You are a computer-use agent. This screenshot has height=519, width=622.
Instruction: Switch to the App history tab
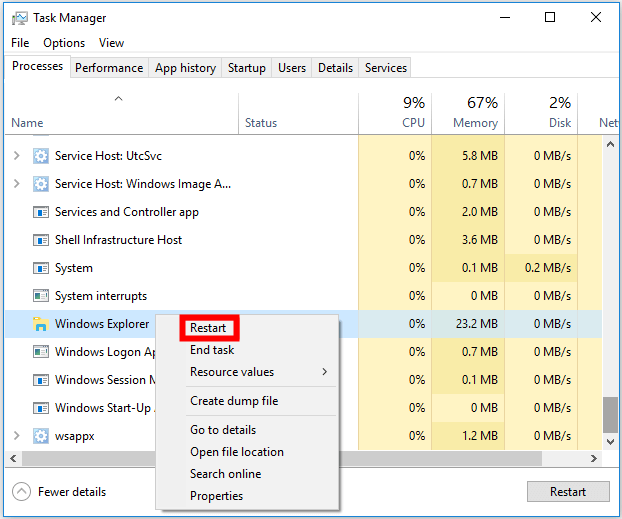(x=185, y=68)
